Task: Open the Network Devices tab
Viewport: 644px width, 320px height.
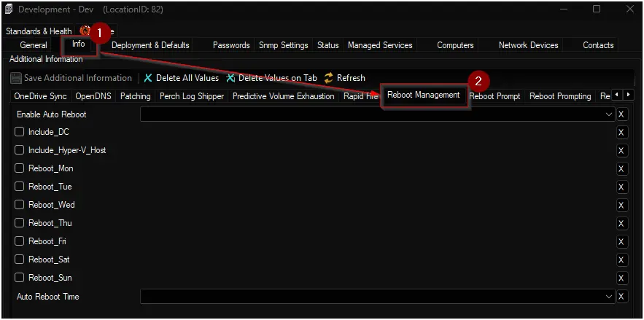Action: pos(528,45)
